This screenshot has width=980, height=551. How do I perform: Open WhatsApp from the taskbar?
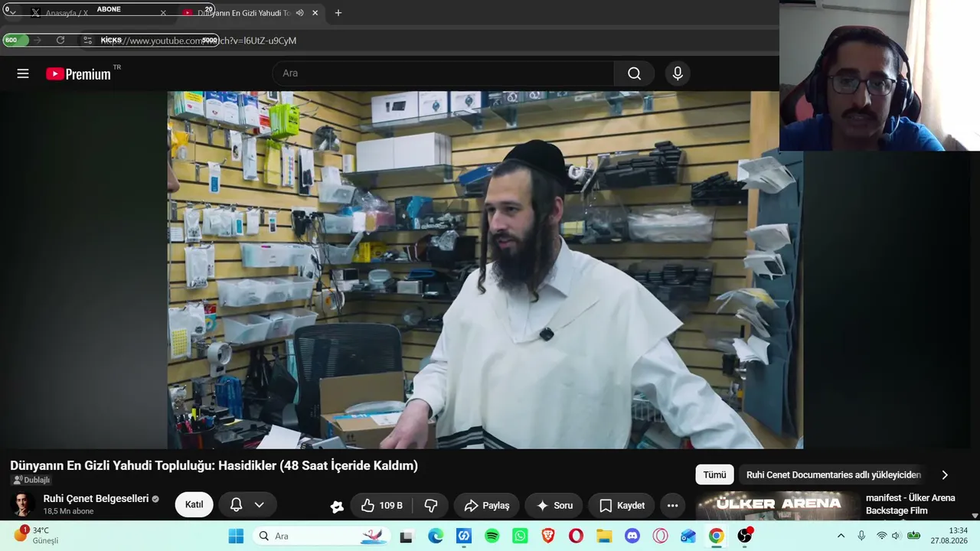[x=521, y=536]
